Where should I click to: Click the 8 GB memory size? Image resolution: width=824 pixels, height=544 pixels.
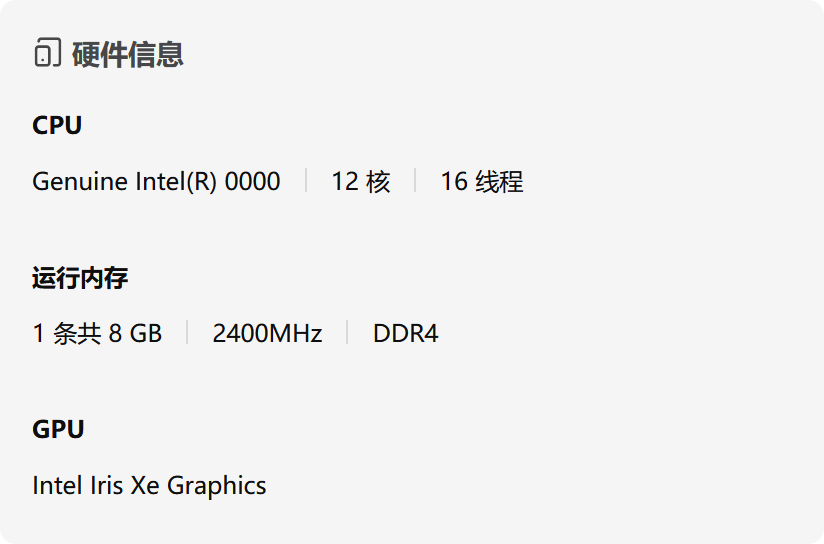tap(135, 334)
